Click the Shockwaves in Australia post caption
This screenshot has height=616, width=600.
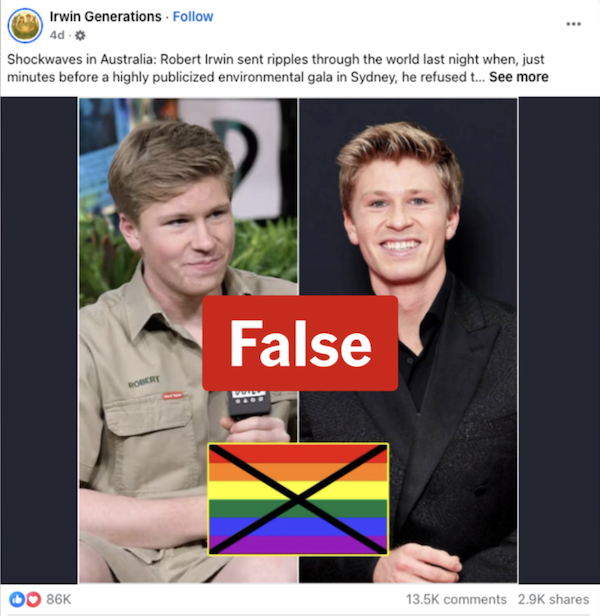[275, 68]
